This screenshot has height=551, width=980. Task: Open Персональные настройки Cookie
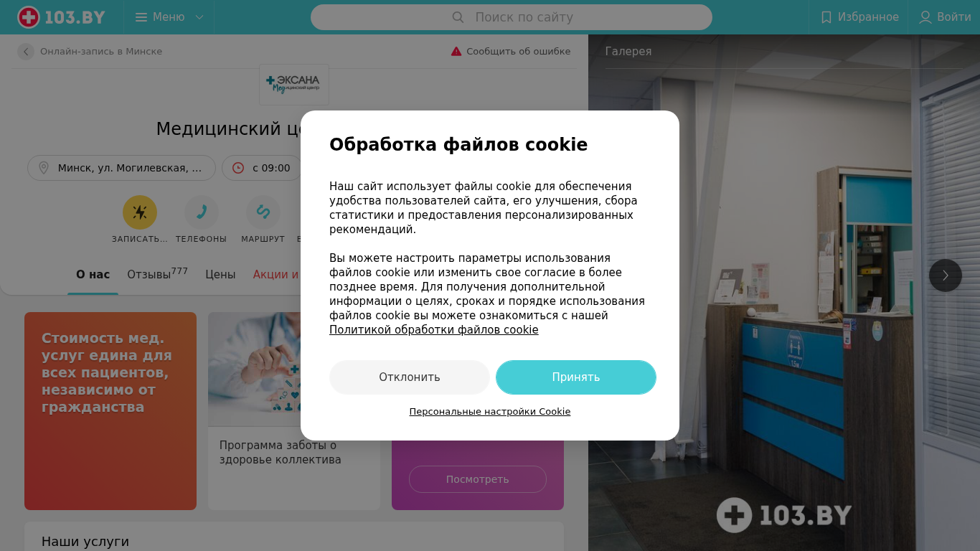[x=490, y=412]
